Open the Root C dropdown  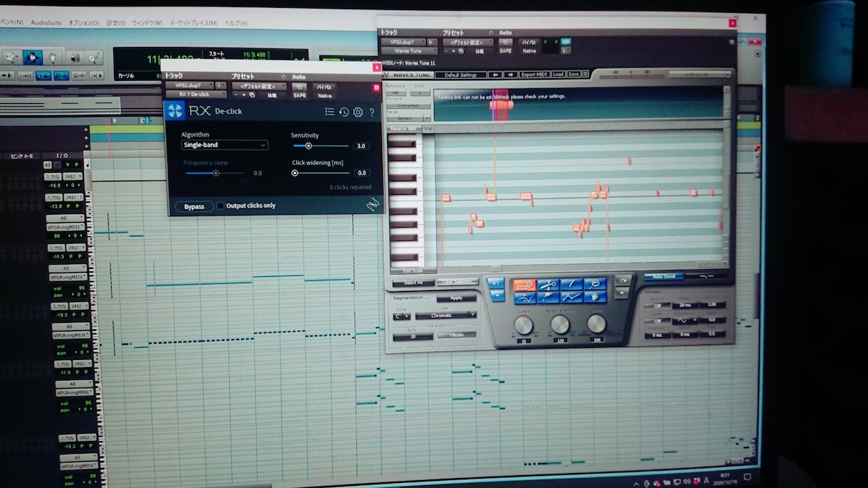[x=401, y=316]
